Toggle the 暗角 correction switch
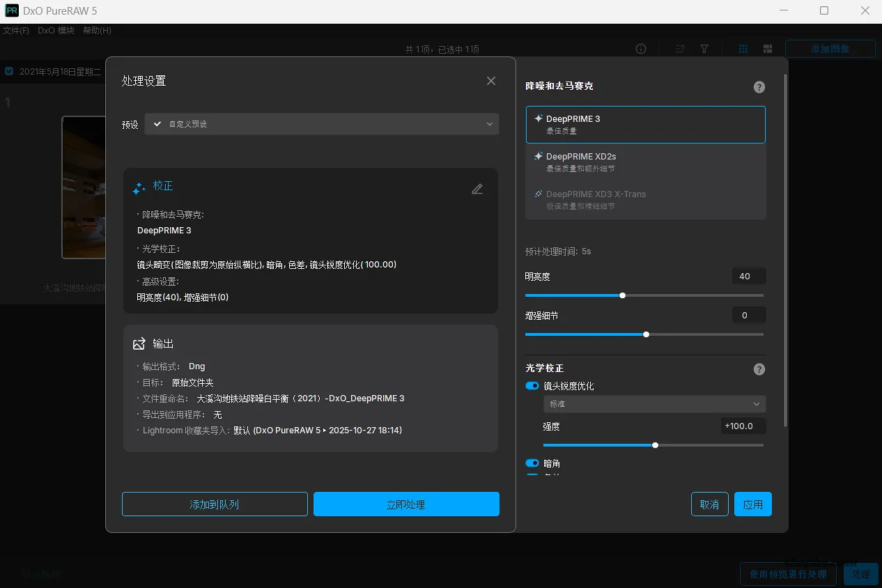882x588 pixels. [x=532, y=463]
